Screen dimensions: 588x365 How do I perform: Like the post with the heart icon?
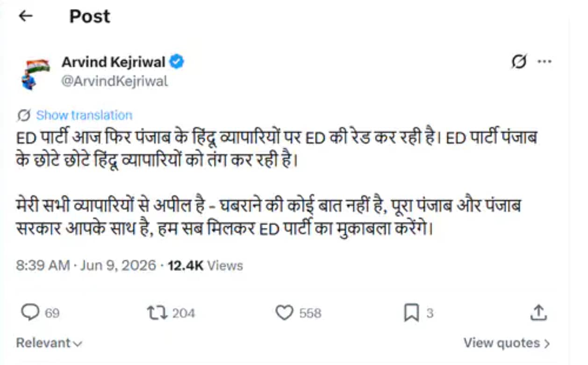(x=284, y=313)
